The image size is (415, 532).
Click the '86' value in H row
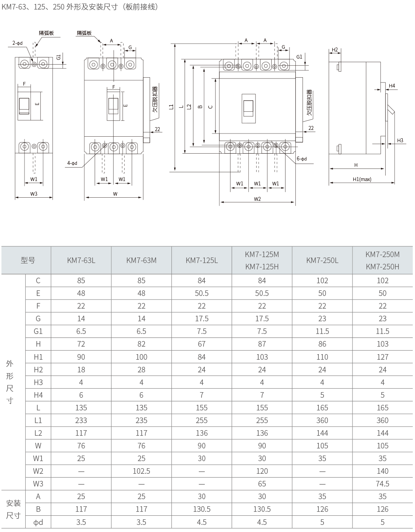click(322, 344)
